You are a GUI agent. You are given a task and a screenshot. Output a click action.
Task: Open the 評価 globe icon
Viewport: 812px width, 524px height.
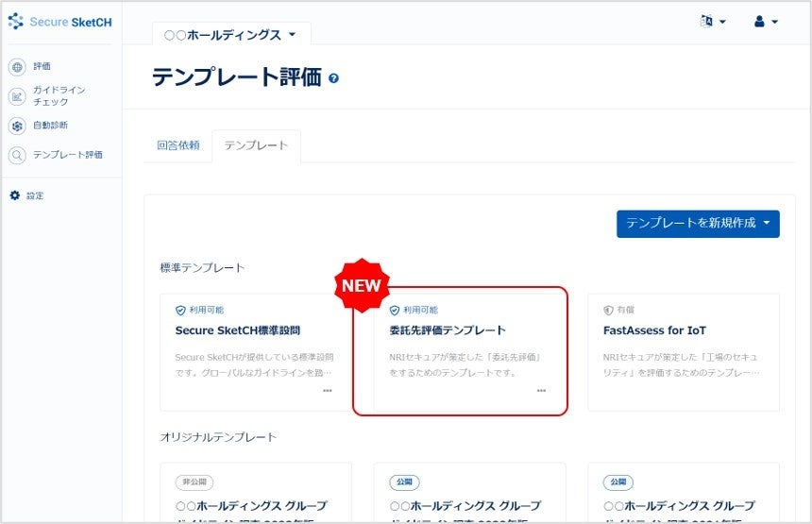[x=17, y=67]
